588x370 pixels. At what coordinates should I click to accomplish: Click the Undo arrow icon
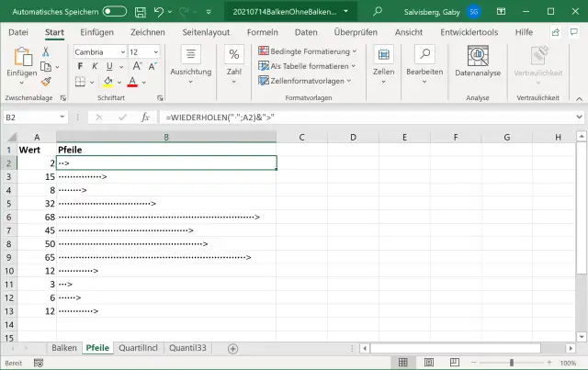(160, 12)
